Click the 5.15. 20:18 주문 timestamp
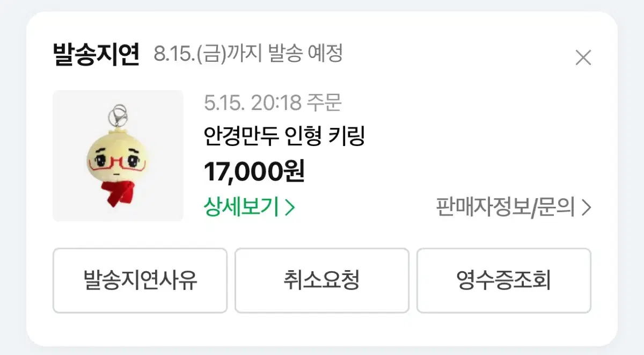Screen dimensions: 644x355 (x=273, y=102)
